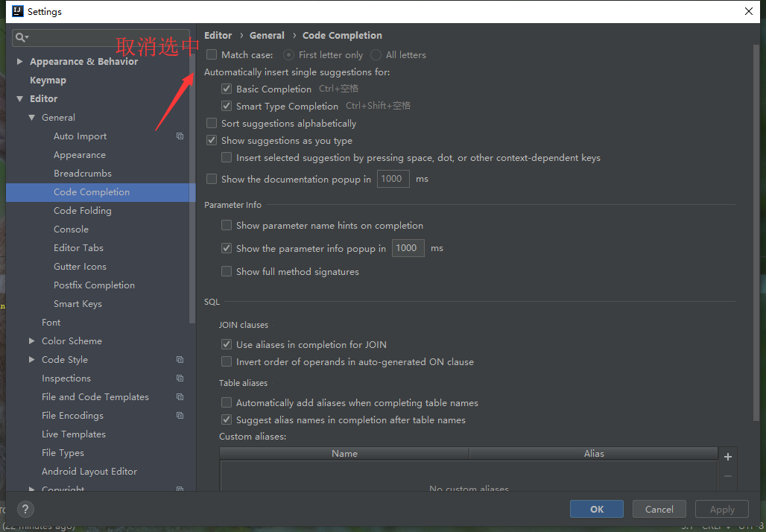Open Code Folding settings
This screenshot has height=532, width=766.
click(x=83, y=211)
